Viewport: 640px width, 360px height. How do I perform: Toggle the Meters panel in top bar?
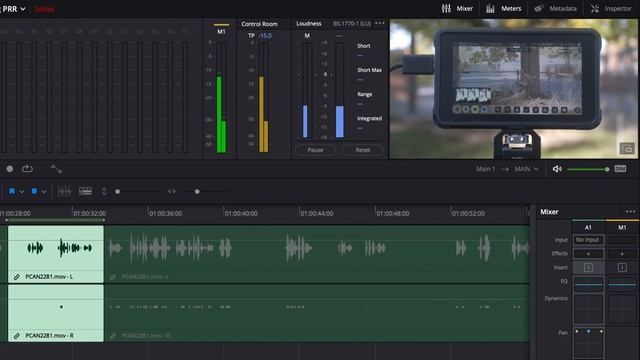[x=504, y=9]
